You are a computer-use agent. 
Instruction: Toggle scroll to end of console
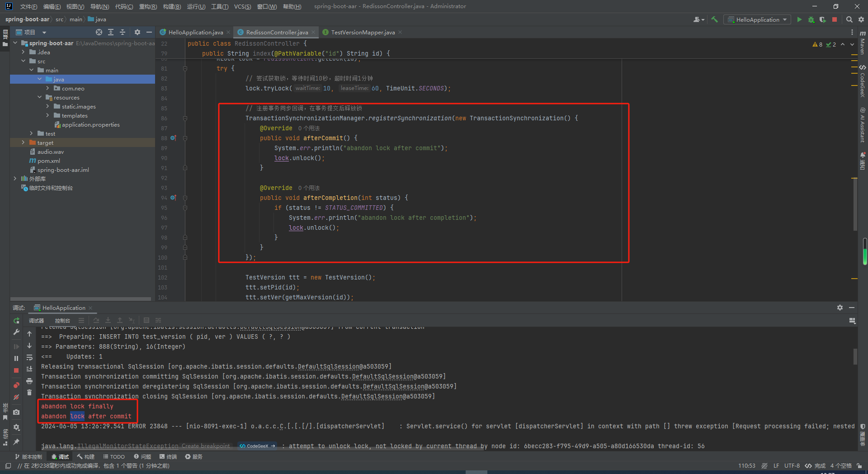(x=29, y=369)
